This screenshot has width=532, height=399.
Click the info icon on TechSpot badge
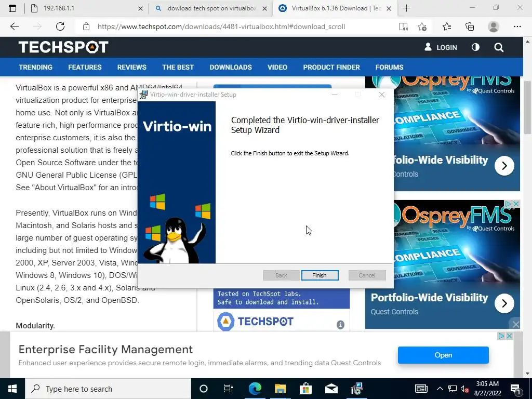coord(340,325)
